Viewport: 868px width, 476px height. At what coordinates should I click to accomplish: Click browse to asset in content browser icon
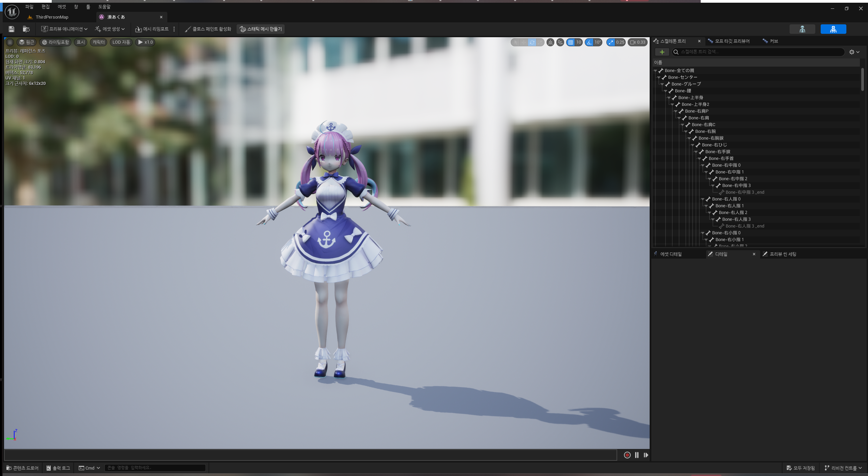26,29
